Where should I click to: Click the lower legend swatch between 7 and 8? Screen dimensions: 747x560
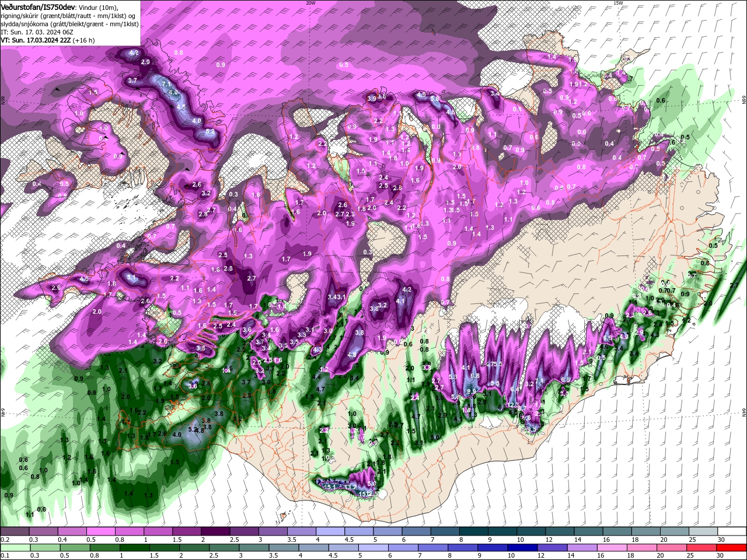coord(433,548)
